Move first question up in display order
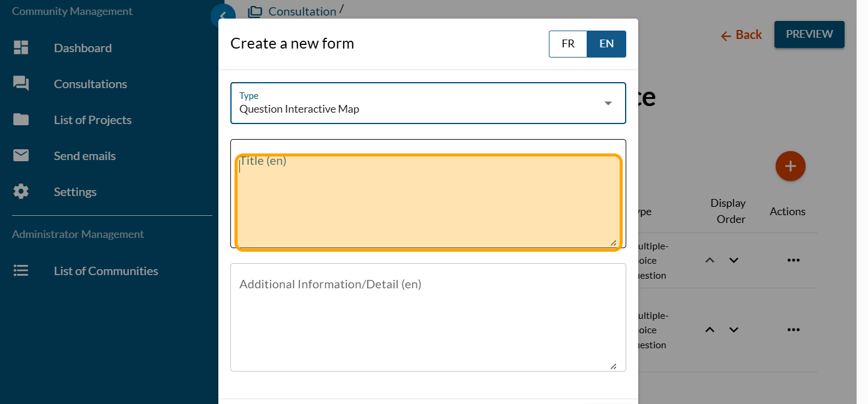Screen dimensions: 868x404 pyautogui.click(x=710, y=260)
